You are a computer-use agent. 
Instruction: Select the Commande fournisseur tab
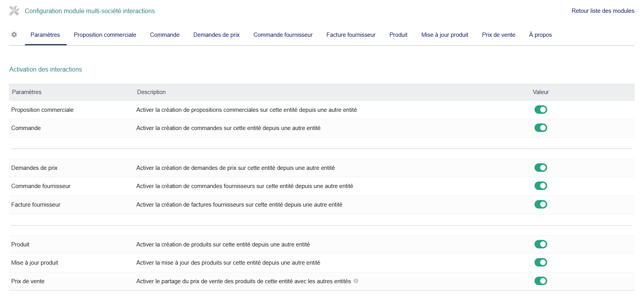[x=283, y=35]
